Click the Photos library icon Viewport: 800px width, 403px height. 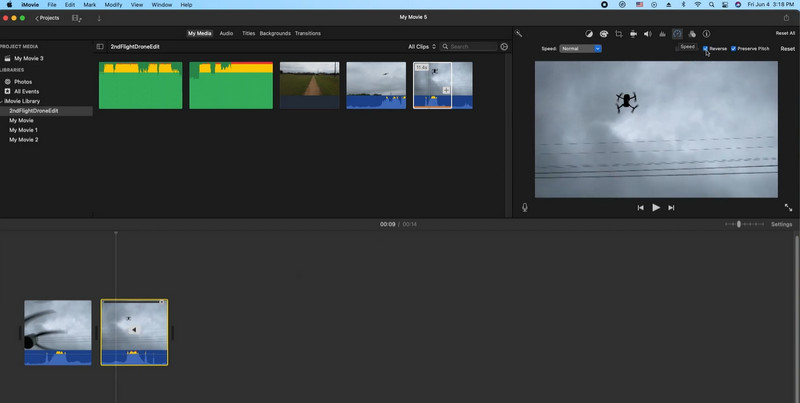coord(8,82)
